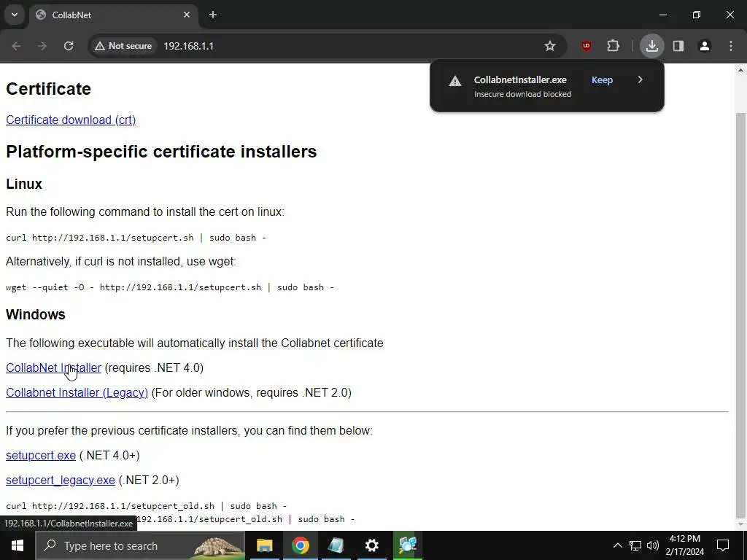Go back using the back arrow
Image resolution: width=747 pixels, height=560 pixels.
[x=16, y=46]
